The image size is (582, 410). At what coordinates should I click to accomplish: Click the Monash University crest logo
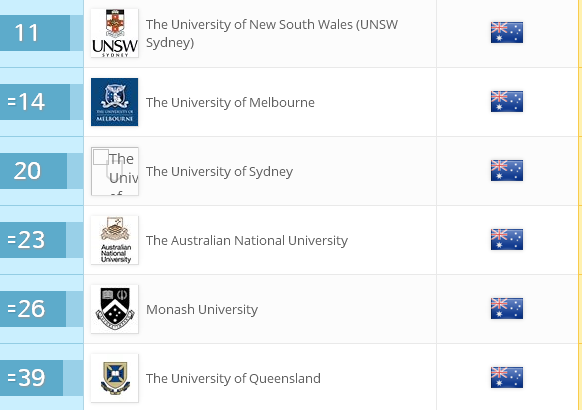pos(115,309)
